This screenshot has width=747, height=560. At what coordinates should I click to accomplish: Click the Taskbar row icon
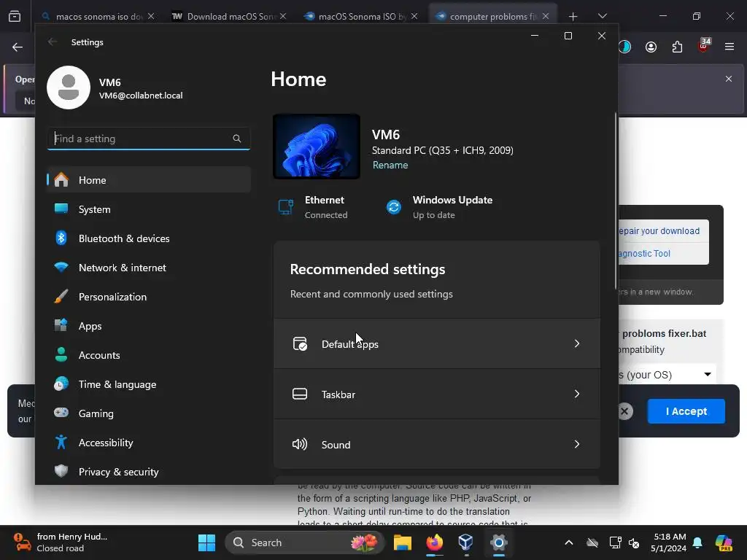coord(300,394)
